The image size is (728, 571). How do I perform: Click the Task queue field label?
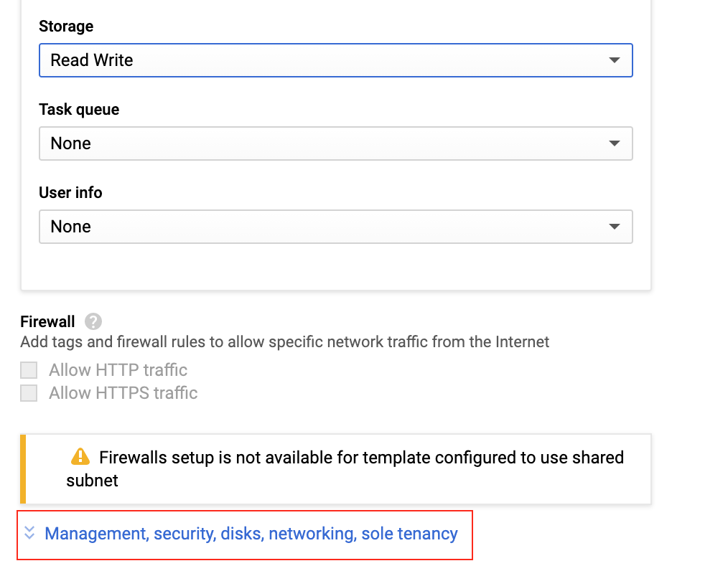point(79,110)
